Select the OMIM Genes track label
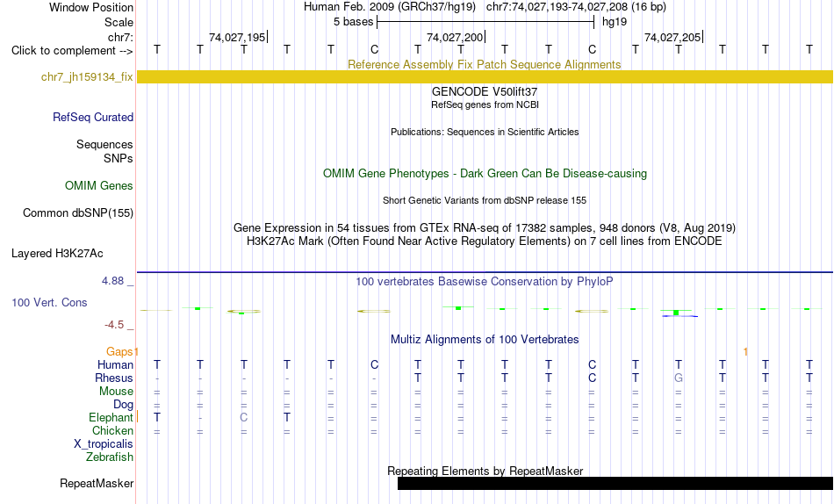The width and height of the screenshot is (834, 504). 98,186
